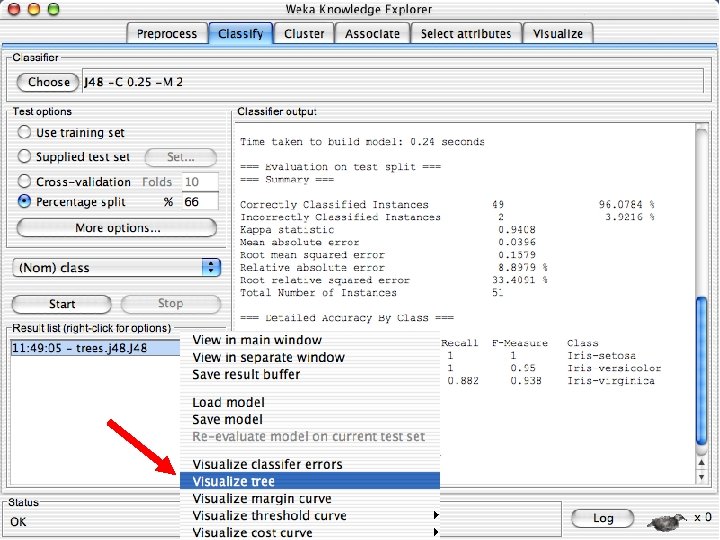
Task: Select the Supplied test set option
Action: pos(73,157)
